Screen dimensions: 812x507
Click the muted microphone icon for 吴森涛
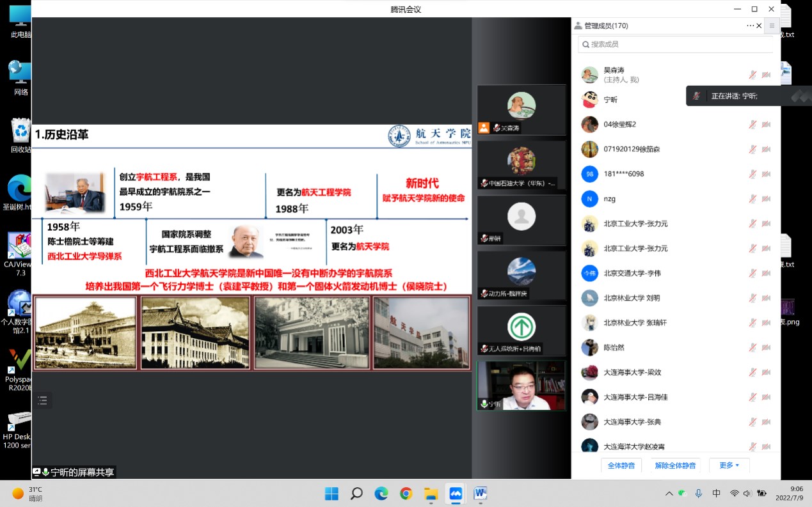[752, 75]
